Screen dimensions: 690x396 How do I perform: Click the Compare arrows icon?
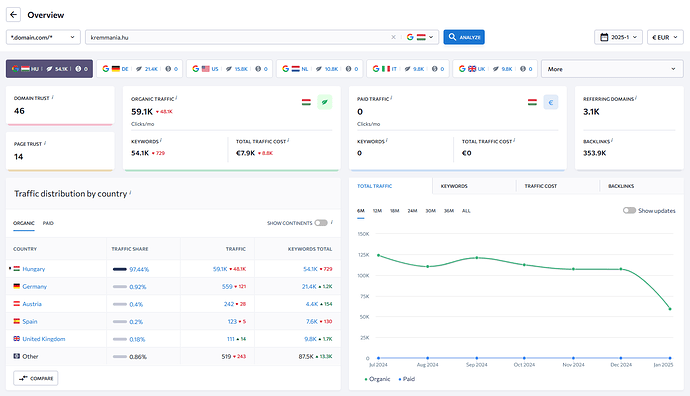click(23, 378)
